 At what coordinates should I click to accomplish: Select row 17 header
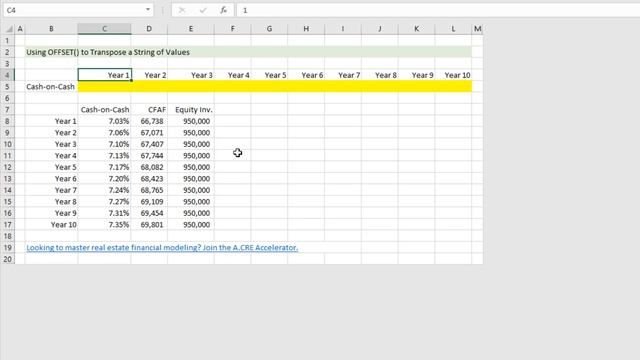(x=7, y=224)
